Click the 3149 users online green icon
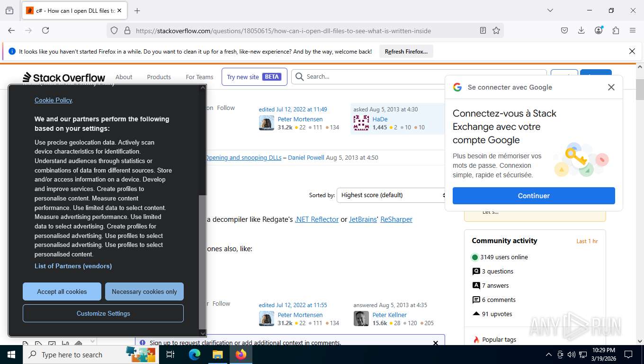 tap(475, 257)
